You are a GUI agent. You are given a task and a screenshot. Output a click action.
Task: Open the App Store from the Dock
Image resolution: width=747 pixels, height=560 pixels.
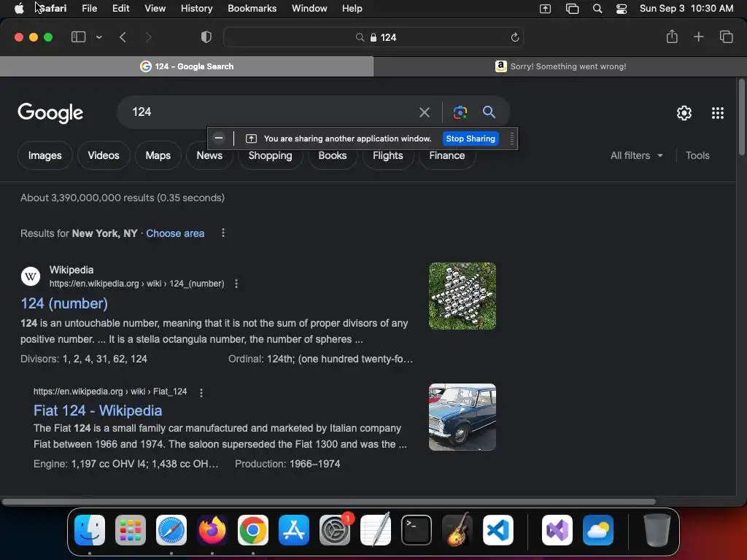coord(294,530)
